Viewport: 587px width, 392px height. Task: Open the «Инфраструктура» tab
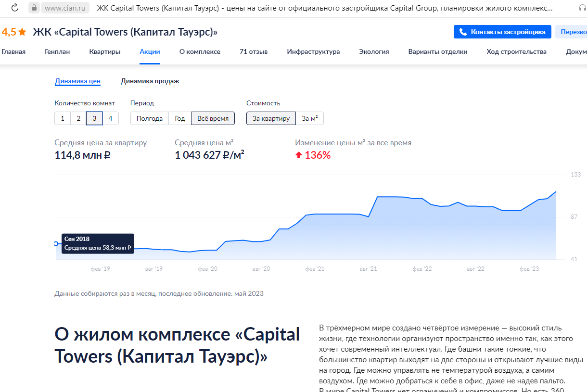pos(313,51)
